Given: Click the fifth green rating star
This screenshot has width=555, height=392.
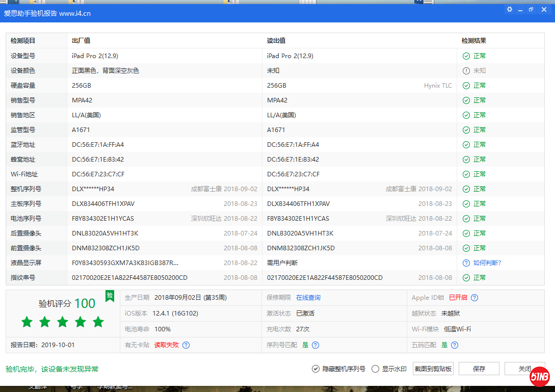Looking at the screenshot, I should tap(98, 322).
